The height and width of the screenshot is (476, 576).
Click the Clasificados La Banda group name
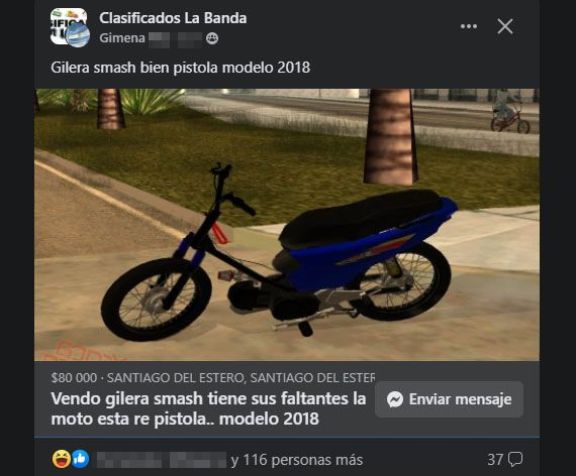173,18
